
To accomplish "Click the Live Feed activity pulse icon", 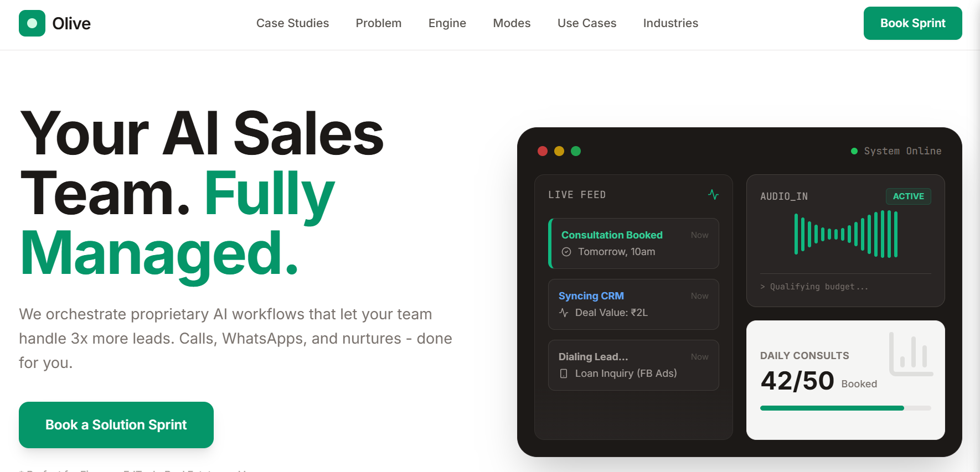I will [x=713, y=194].
